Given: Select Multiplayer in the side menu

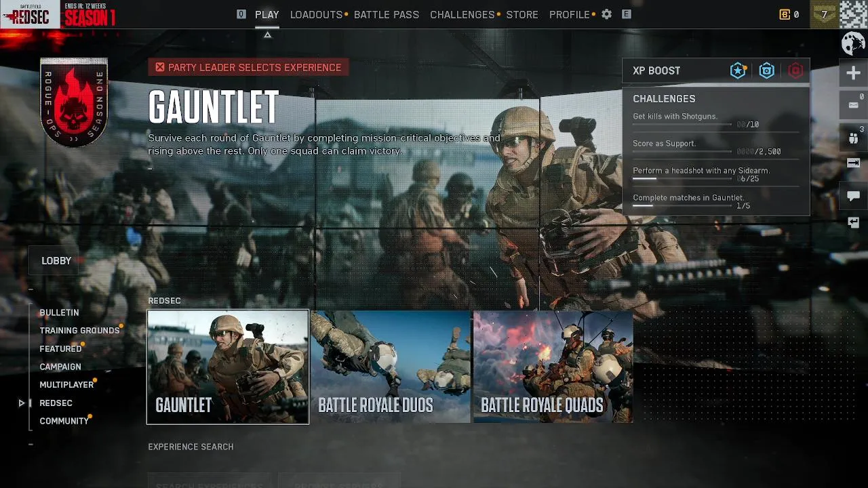Looking at the screenshot, I should tap(66, 385).
